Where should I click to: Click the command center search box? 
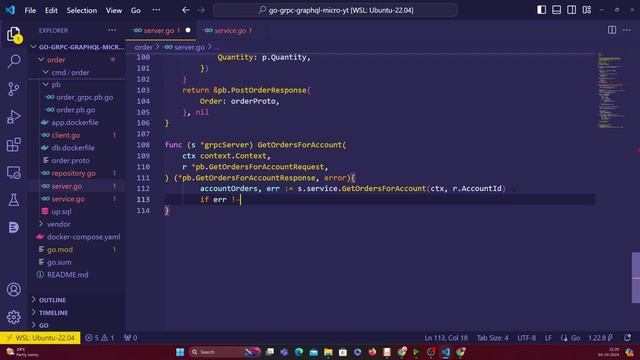coord(335,10)
